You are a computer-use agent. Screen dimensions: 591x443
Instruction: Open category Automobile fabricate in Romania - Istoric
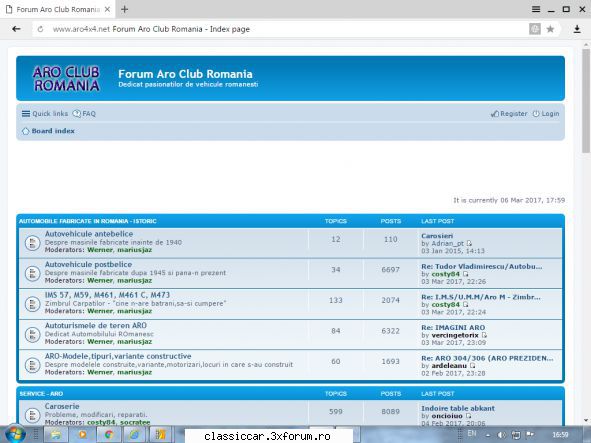point(87,221)
